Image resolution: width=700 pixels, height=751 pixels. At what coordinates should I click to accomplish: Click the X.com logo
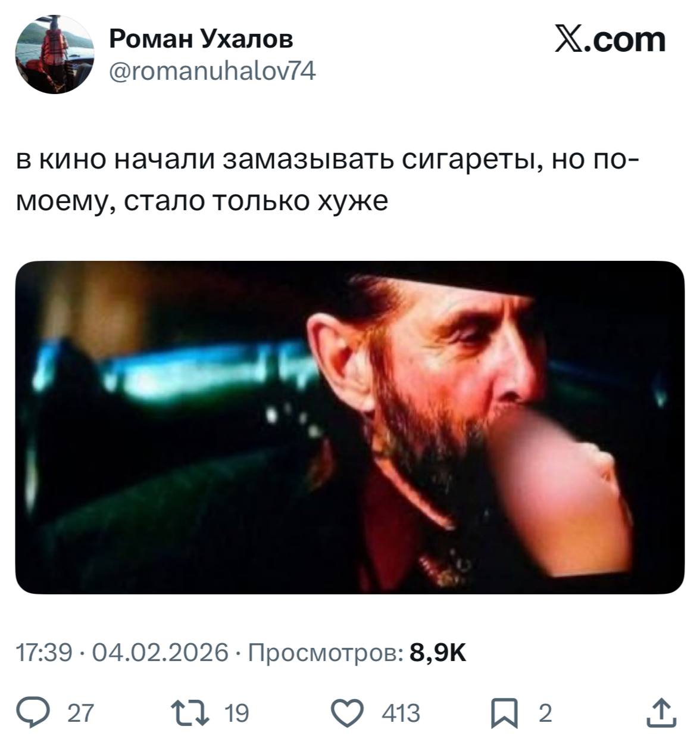click(610, 40)
